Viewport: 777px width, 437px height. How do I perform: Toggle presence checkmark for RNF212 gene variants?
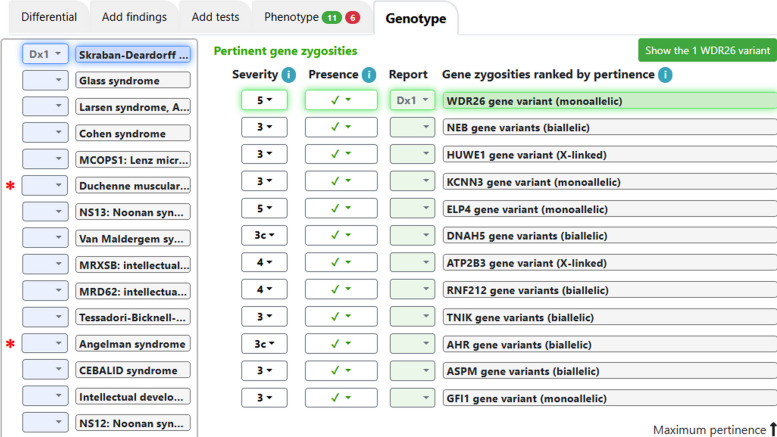[341, 289]
